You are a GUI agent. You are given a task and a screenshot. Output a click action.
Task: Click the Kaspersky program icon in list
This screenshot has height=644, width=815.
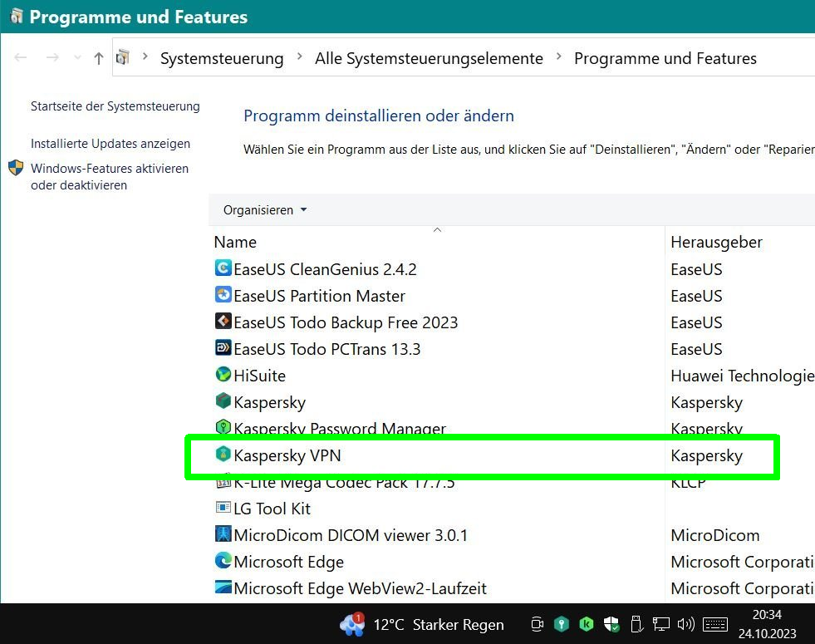click(x=223, y=401)
